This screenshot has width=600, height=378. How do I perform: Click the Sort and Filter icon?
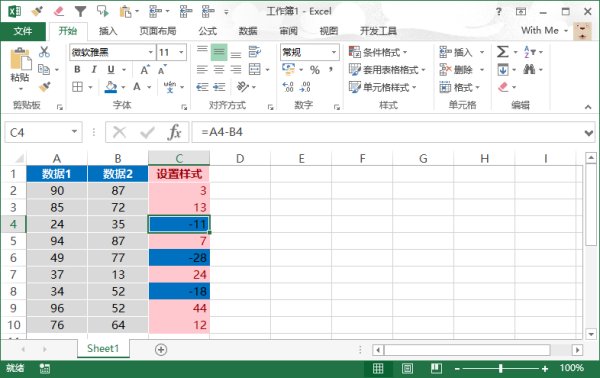click(530, 52)
